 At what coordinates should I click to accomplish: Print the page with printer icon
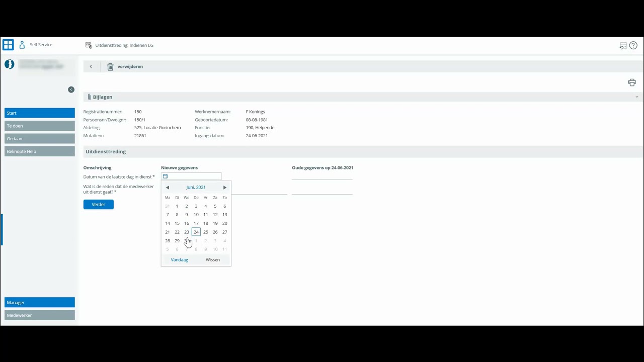[x=632, y=82]
